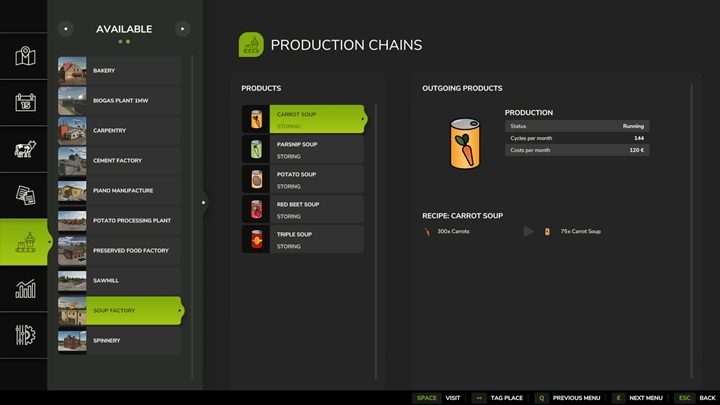Collapse the production list panel arrow

204,202
